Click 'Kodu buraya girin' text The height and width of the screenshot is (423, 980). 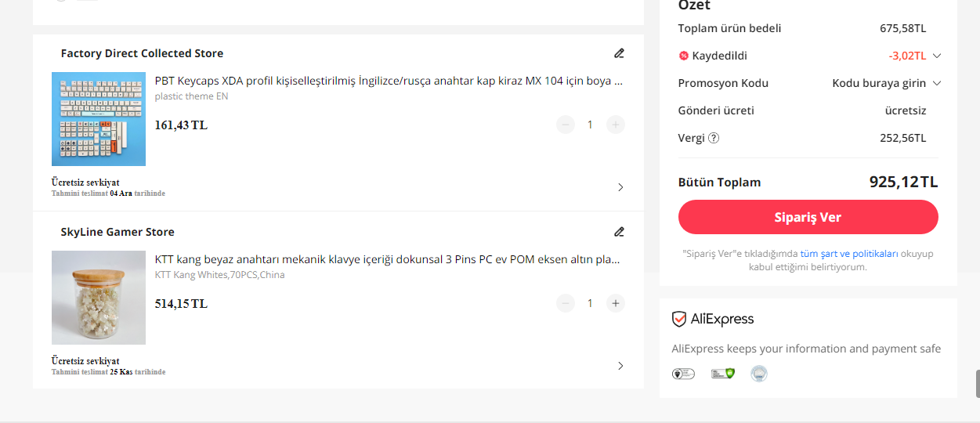[879, 83]
